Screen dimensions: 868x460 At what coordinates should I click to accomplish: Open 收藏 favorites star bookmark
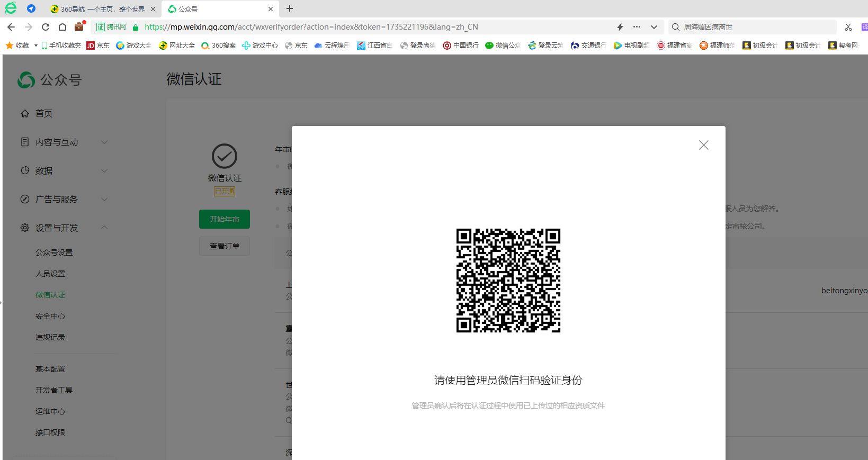tap(17, 46)
